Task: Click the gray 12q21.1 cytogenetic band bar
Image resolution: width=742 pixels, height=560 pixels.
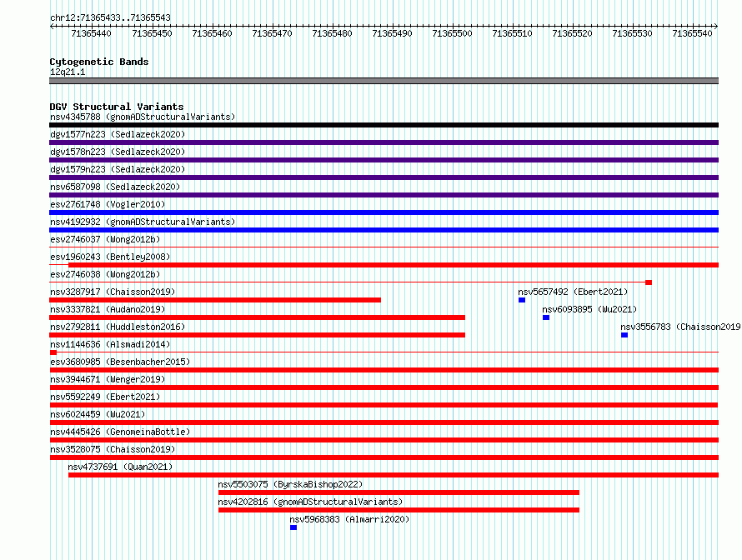Action: [x=384, y=81]
